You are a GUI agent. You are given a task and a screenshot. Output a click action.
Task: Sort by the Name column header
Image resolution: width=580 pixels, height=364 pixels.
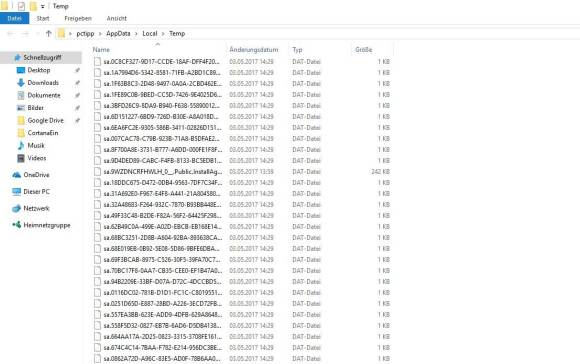[x=101, y=50]
